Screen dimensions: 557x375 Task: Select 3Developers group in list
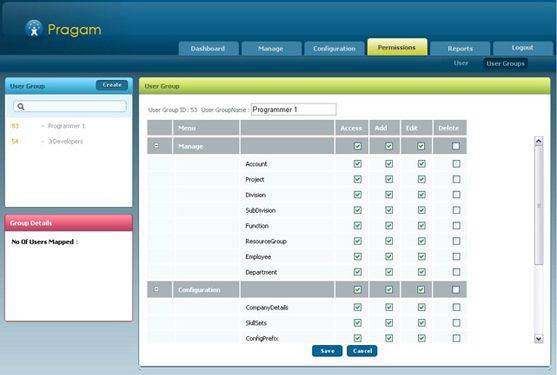pyautogui.click(x=65, y=141)
